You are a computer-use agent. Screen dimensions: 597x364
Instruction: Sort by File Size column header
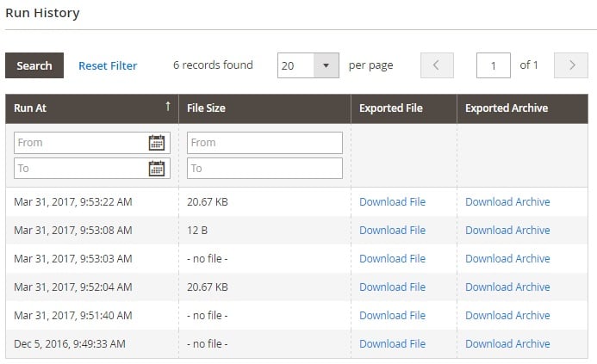(264, 108)
